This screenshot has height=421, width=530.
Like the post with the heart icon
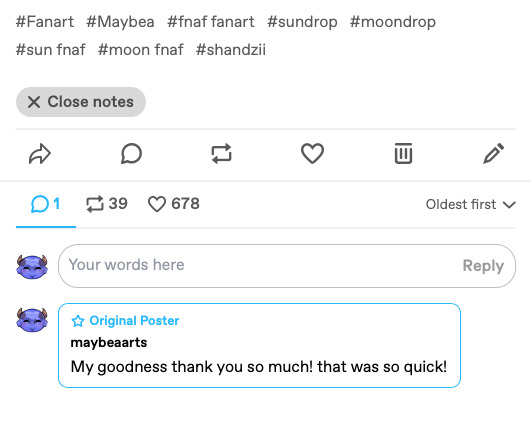[312, 153]
